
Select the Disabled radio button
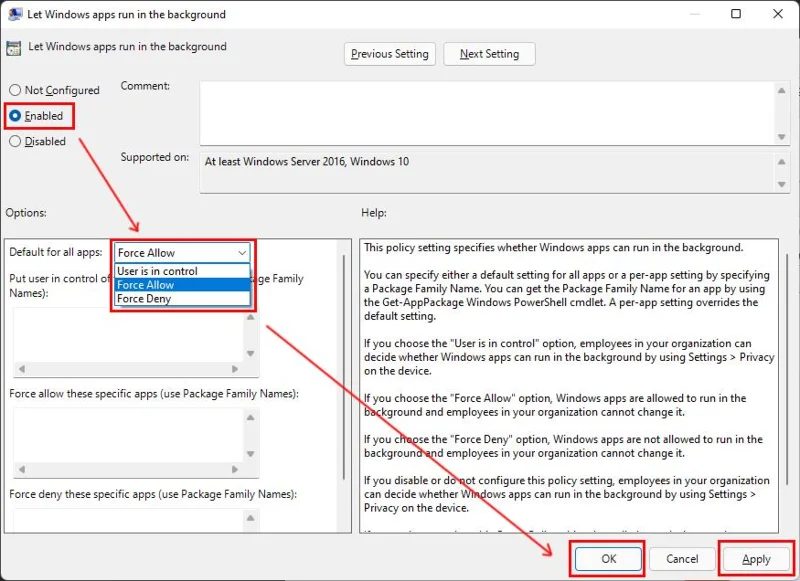click(x=38, y=141)
